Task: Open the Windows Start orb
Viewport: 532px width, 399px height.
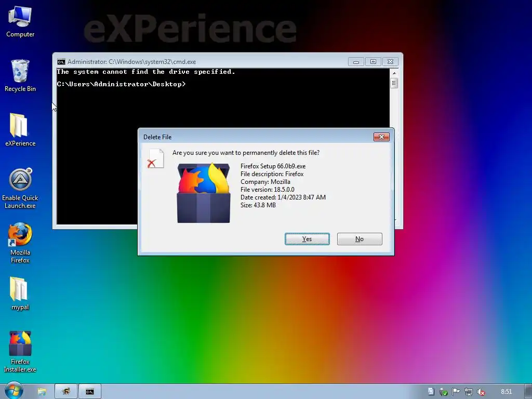Action: pyautogui.click(x=14, y=391)
